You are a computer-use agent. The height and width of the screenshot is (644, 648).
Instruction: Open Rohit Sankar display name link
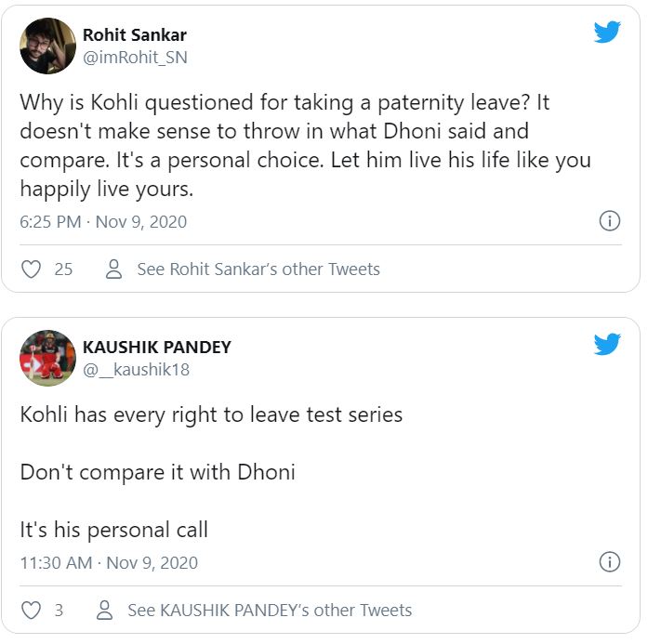(134, 35)
